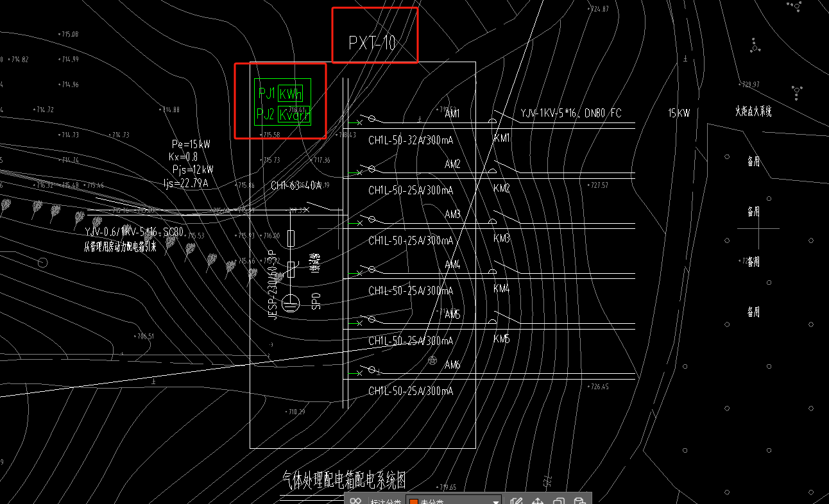Click the edit annotation pencil icon
The width and height of the screenshot is (829, 504).
click(x=515, y=501)
